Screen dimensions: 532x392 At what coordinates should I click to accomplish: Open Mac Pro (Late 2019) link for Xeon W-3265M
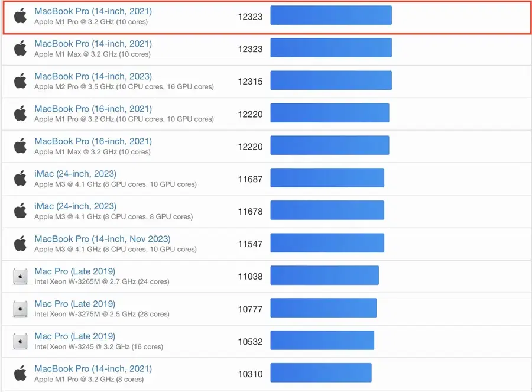pyautogui.click(x=74, y=271)
